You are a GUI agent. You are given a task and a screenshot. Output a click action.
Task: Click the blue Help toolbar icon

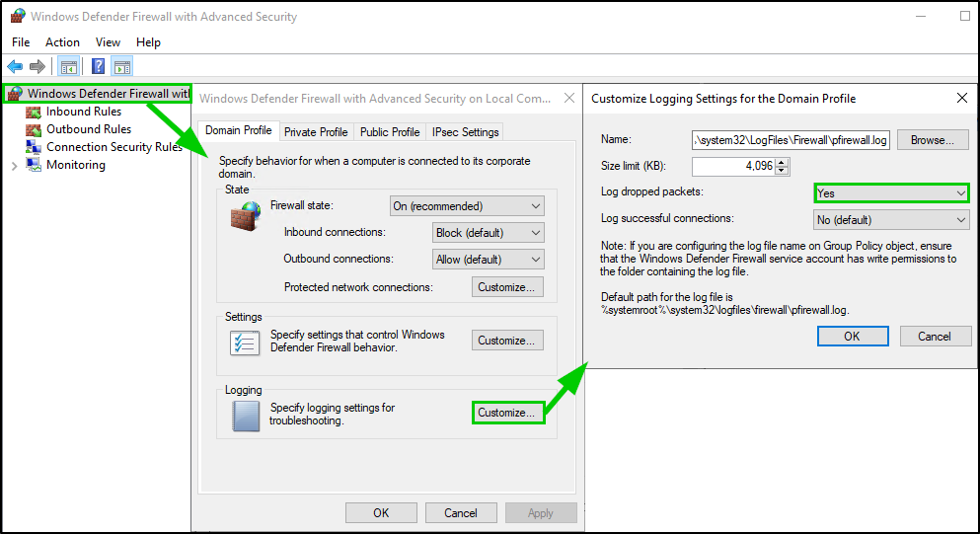[x=98, y=66]
